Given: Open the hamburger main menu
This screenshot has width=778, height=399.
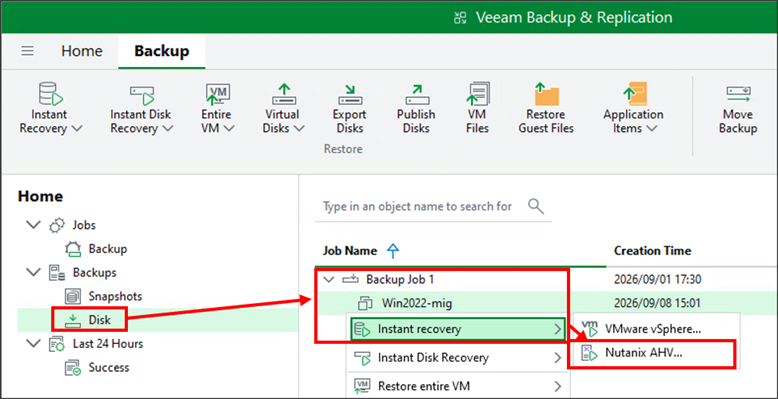Looking at the screenshot, I should 27,51.
